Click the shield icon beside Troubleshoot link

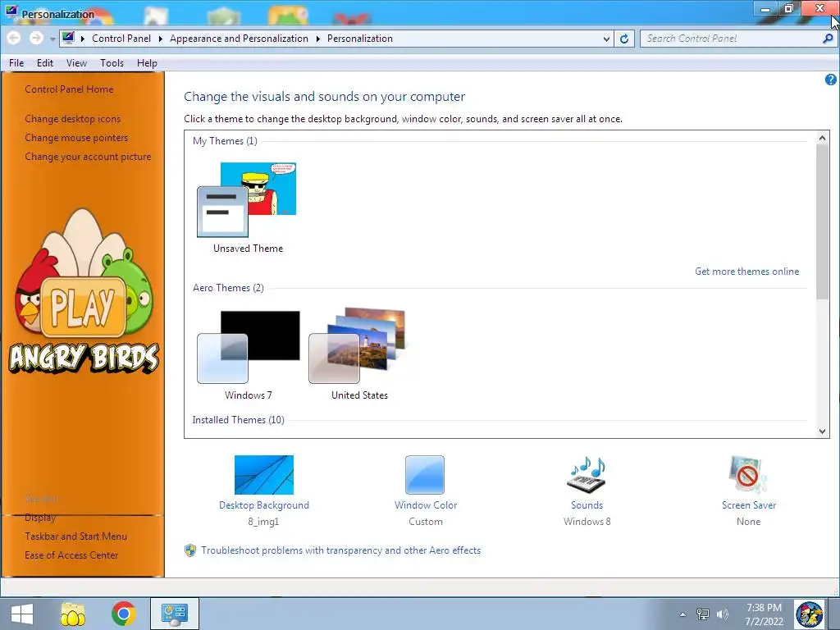190,550
